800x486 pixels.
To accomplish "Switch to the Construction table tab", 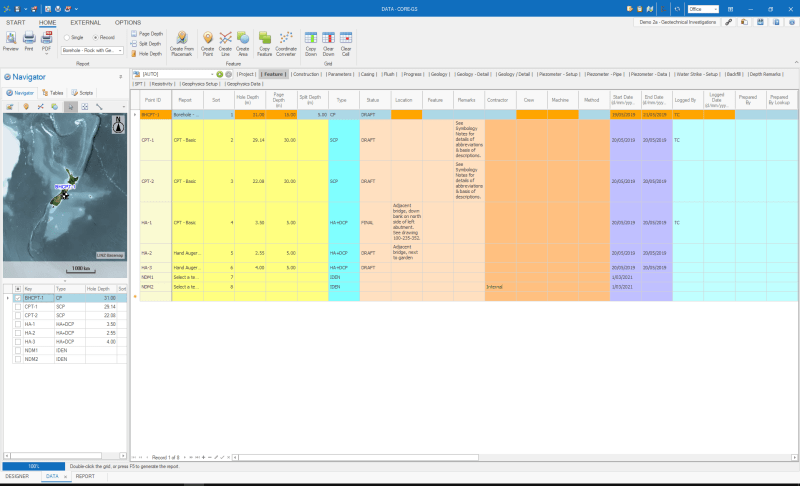I will coord(306,74).
